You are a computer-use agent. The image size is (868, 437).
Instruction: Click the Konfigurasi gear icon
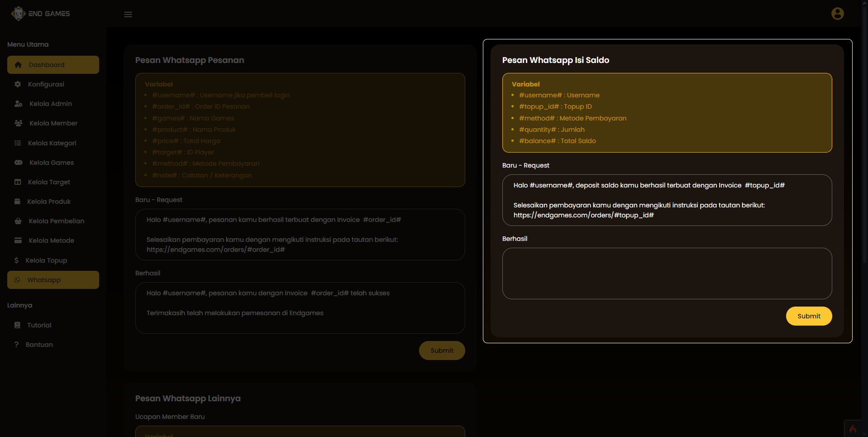18,84
